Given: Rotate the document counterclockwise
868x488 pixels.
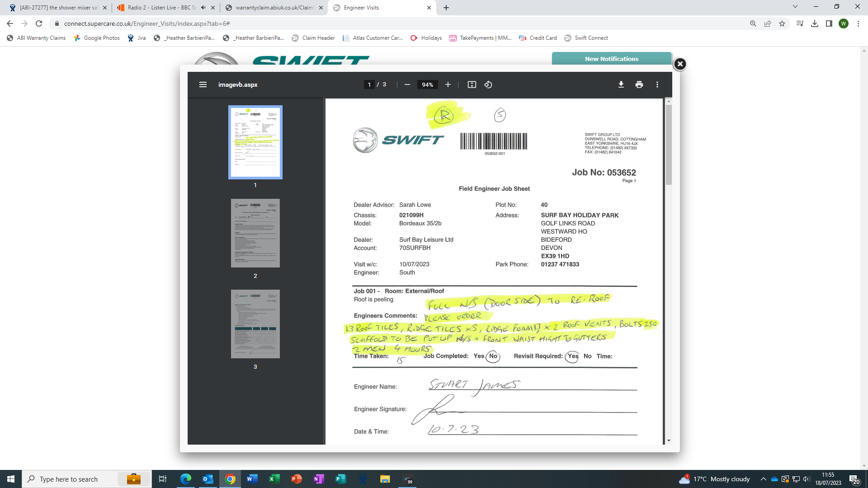Looking at the screenshot, I should (x=488, y=84).
